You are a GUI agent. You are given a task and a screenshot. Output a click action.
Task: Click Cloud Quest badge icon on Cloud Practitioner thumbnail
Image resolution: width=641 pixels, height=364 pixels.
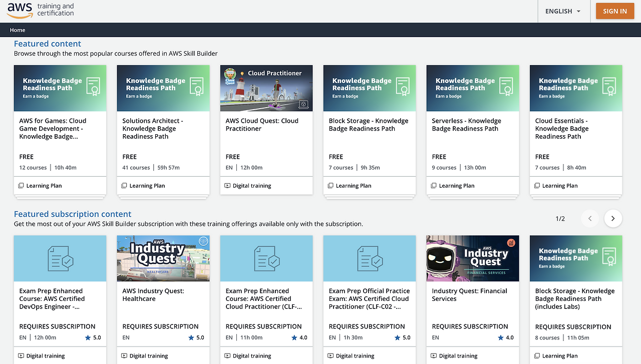click(230, 77)
